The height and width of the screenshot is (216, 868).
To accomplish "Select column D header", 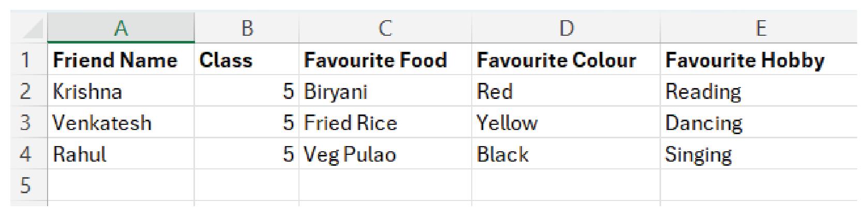I will [566, 28].
